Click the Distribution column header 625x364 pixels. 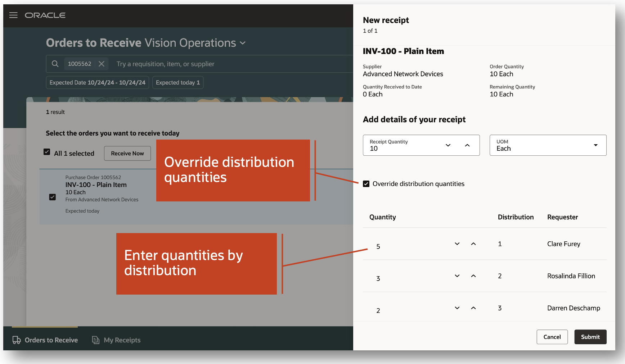[516, 217]
